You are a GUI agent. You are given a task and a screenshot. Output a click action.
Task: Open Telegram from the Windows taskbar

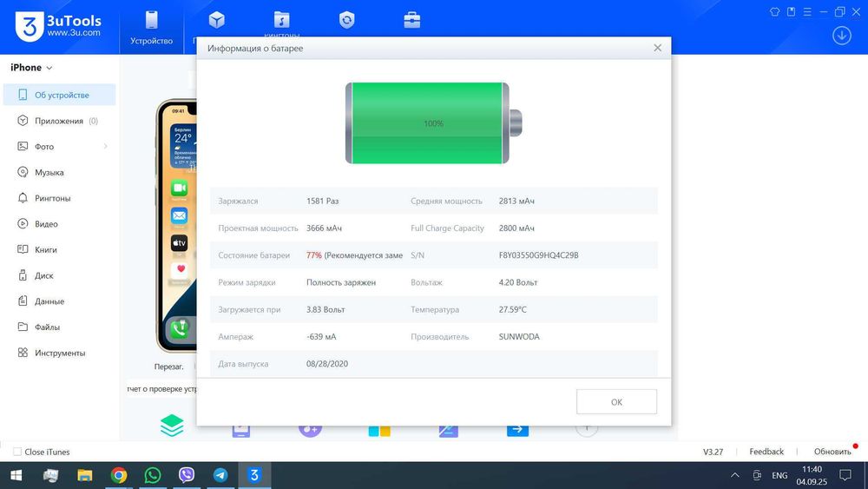[220, 475]
